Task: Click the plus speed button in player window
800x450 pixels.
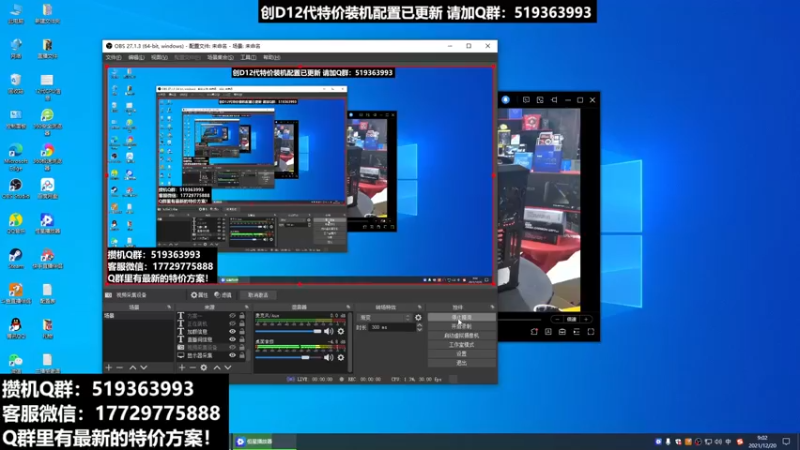Action: click(x=586, y=319)
